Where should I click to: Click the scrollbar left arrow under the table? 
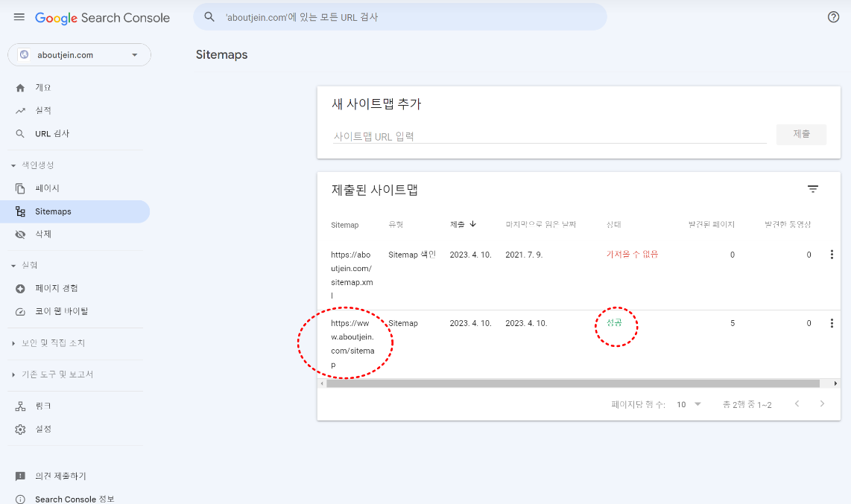tap(322, 383)
